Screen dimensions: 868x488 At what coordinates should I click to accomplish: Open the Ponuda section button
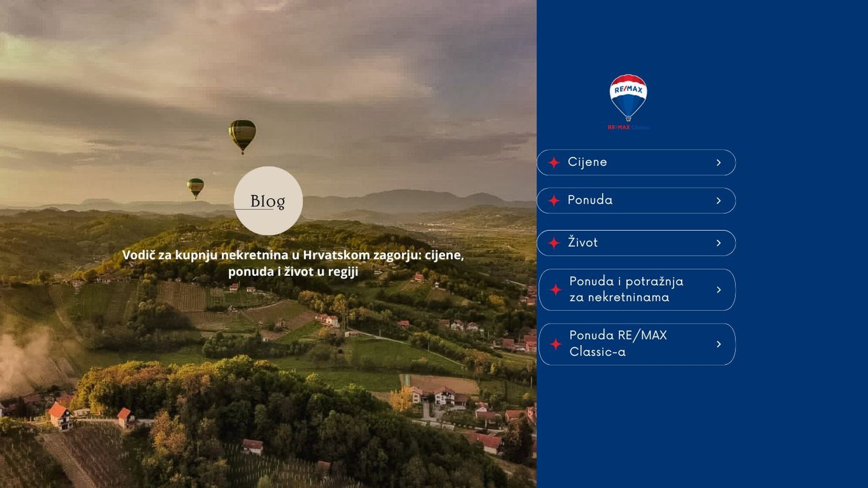[636, 200]
